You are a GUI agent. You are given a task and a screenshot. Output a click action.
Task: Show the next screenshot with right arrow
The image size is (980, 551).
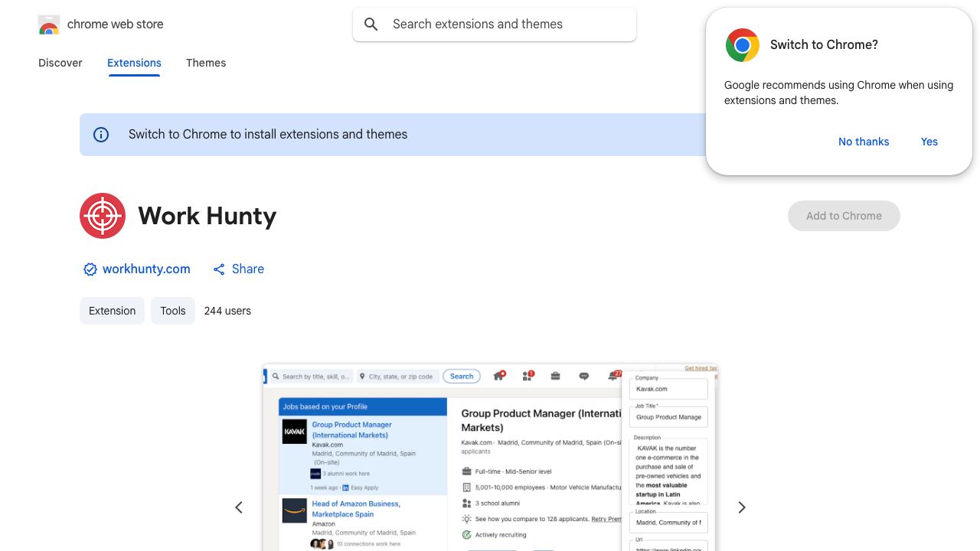pyautogui.click(x=741, y=507)
